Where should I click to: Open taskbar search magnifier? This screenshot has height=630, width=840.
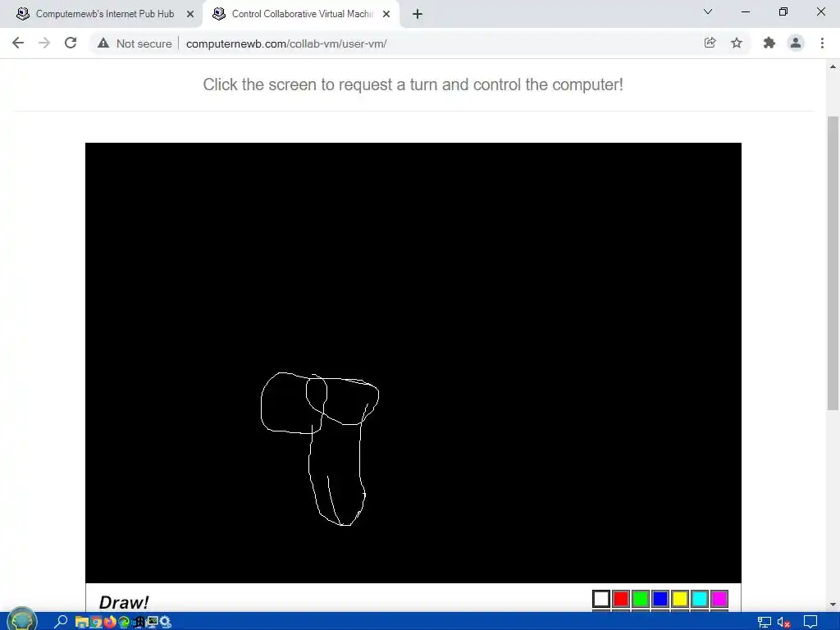pos(61,622)
